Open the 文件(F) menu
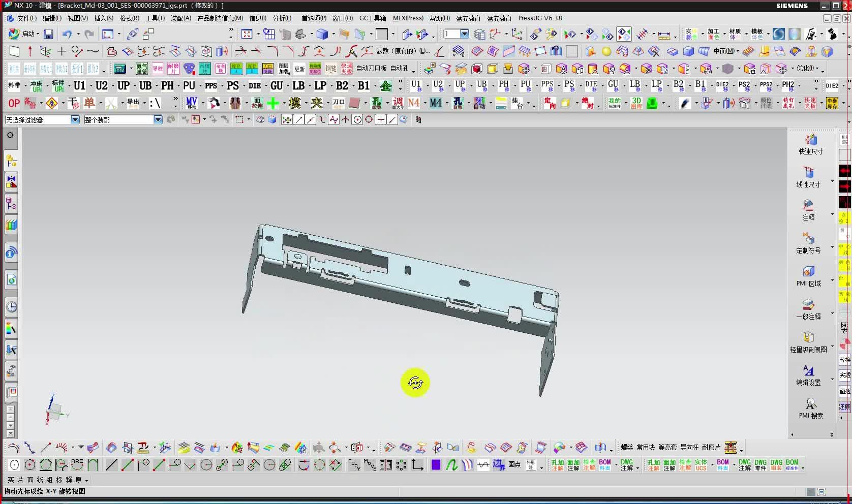This screenshot has height=504, width=852. [x=26, y=18]
